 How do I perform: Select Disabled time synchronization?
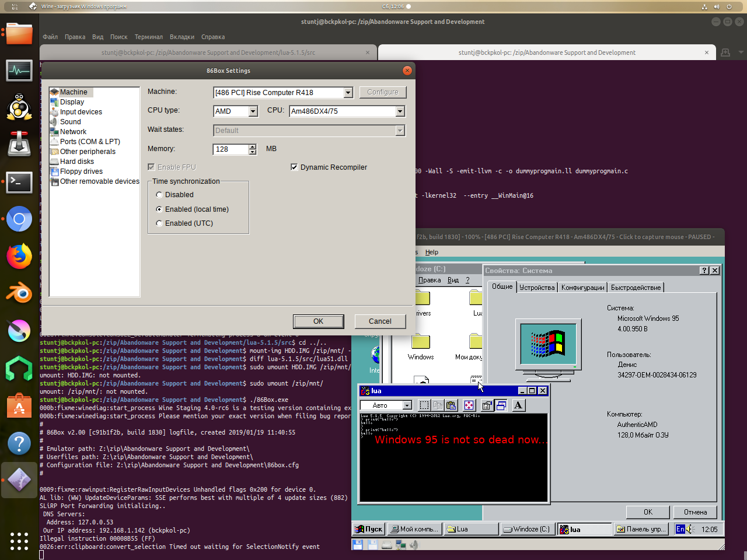(159, 195)
